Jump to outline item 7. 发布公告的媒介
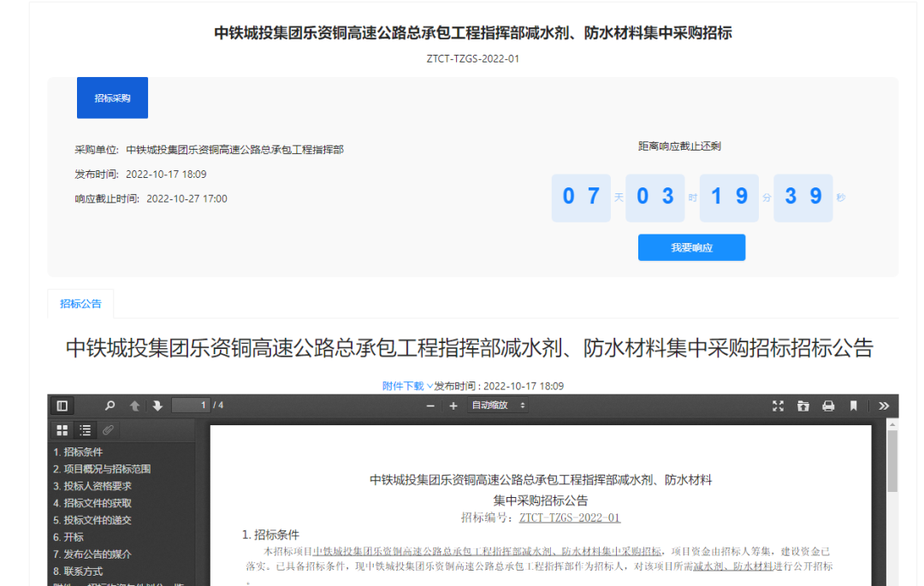 tap(92, 555)
